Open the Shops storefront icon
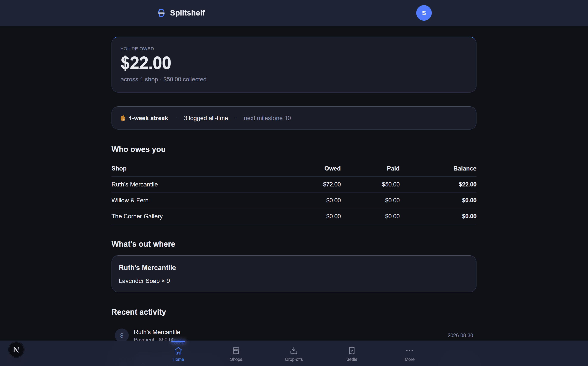 [236, 350]
